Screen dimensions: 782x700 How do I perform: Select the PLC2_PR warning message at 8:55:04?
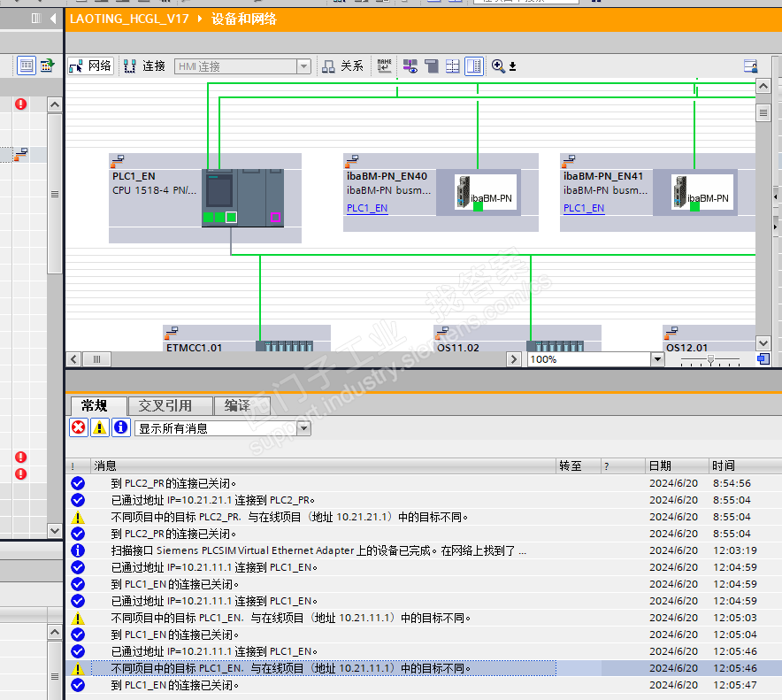pos(424,517)
